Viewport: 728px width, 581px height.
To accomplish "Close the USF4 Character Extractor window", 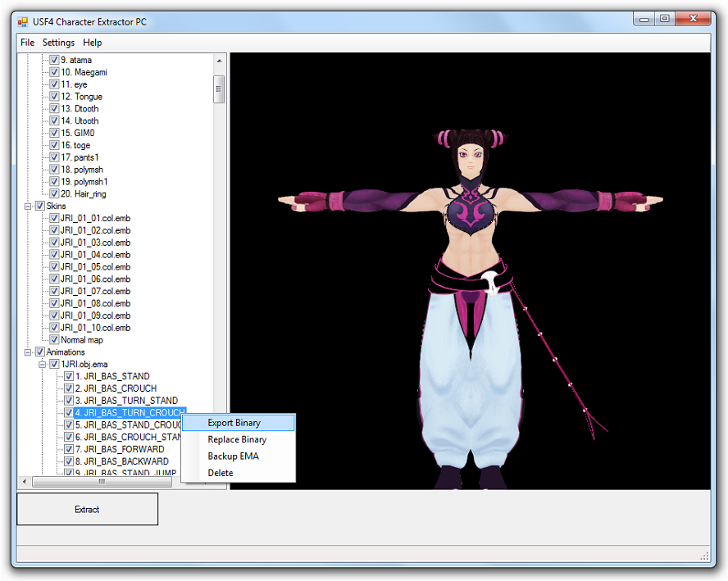I will [x=694, y=19].
